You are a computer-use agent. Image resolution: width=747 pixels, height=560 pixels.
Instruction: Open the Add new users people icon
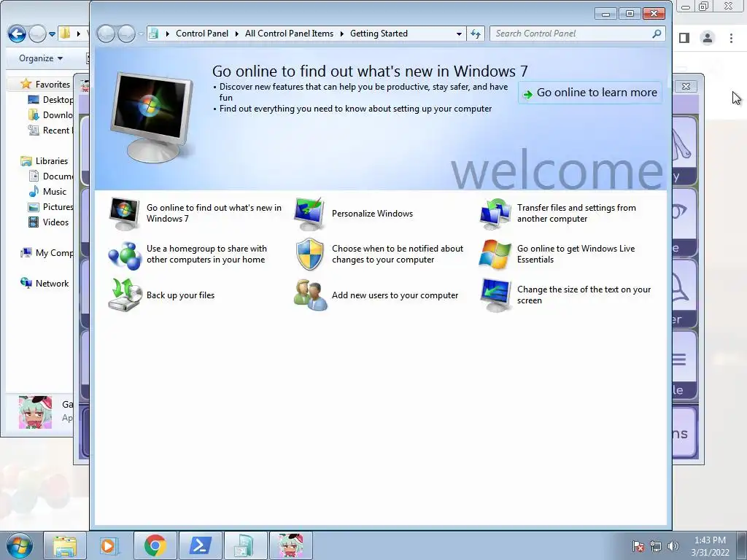(311, 295)
